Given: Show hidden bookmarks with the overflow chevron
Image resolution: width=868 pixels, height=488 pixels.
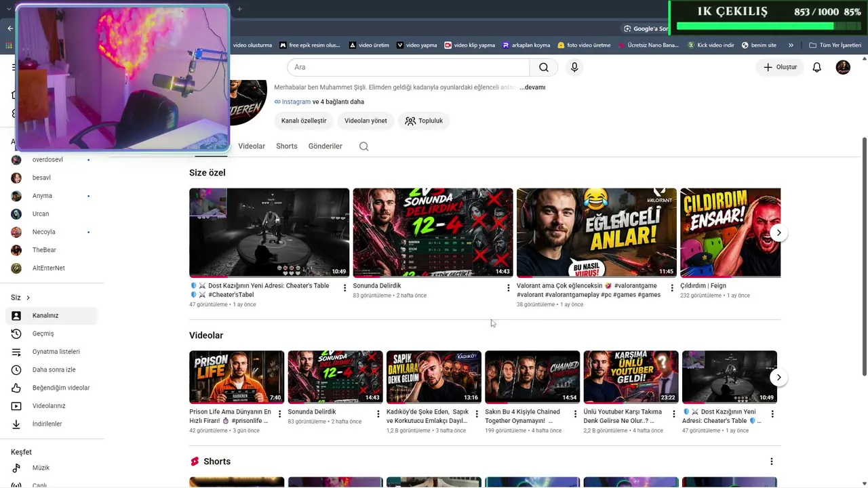Looking at the screenshot, I should [791, 45].
